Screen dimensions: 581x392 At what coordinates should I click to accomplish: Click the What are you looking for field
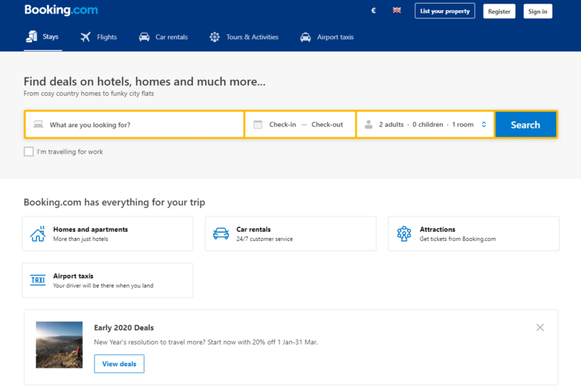point(134,124)
